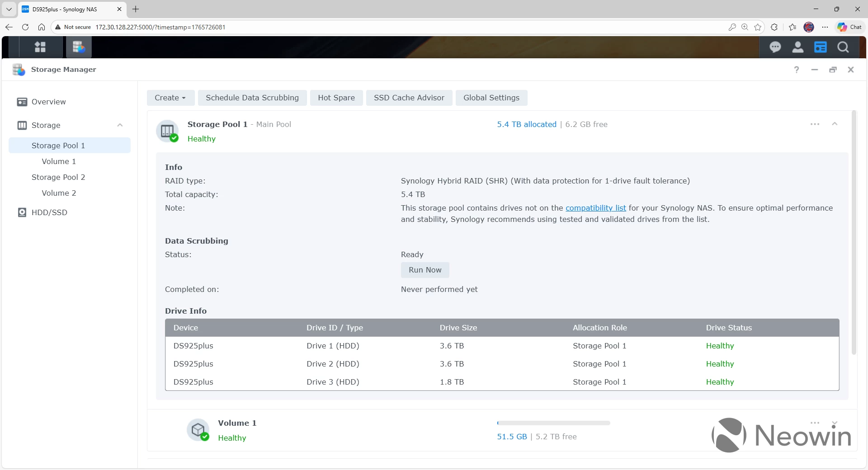Click the browser back arrow

tap(9, 27)
